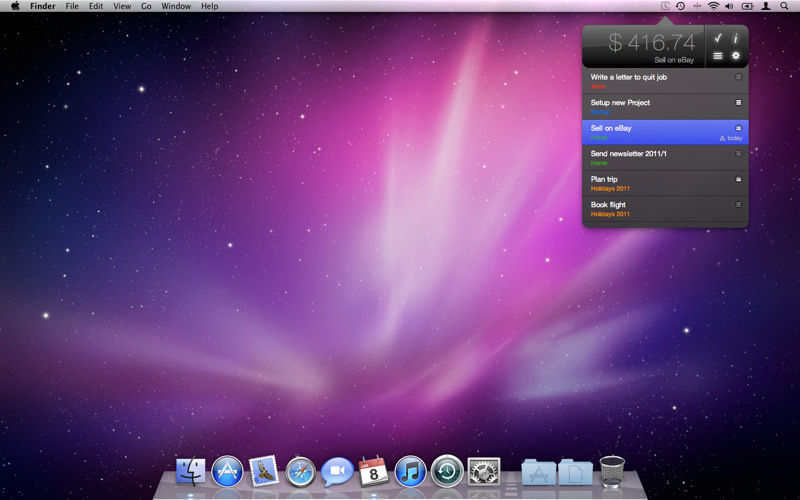
Task: Toggle the marker on 'Write a letter to quit job'
Action: (x=738, y=77)
